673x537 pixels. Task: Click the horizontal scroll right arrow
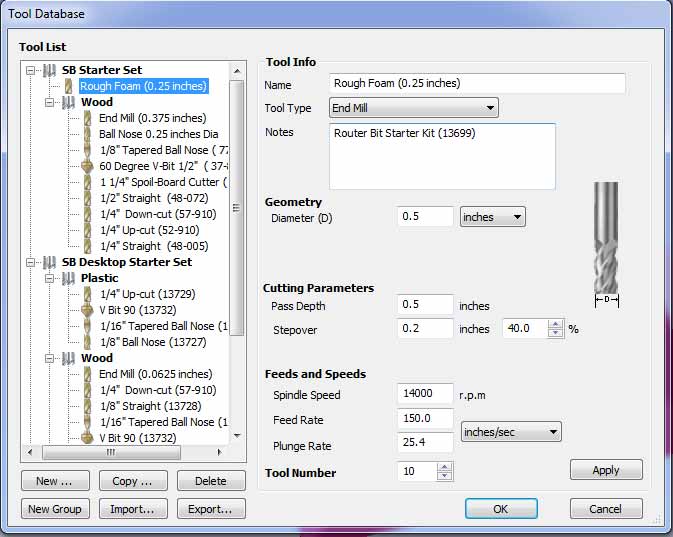coord(219,452)
